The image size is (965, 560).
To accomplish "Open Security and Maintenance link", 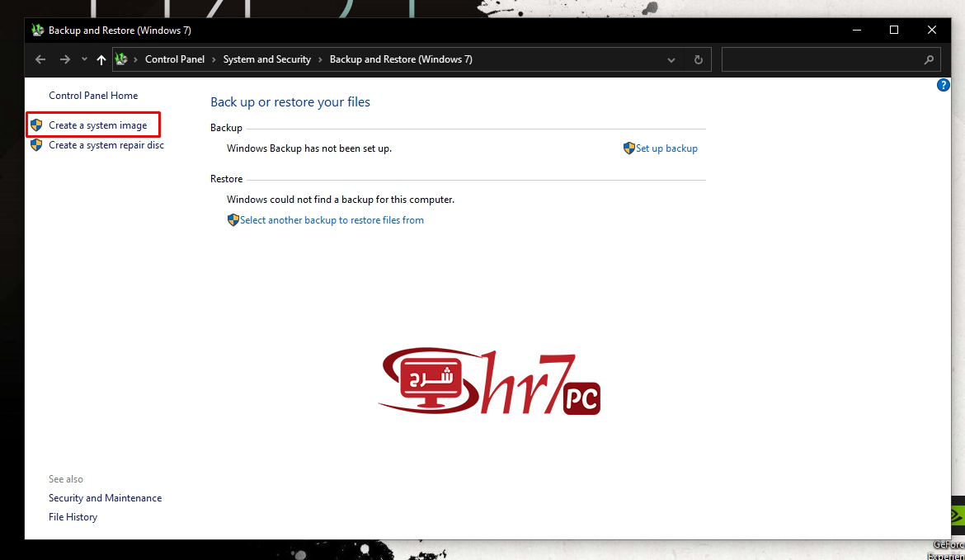I will pyautogui.click(x=106, y=498).
